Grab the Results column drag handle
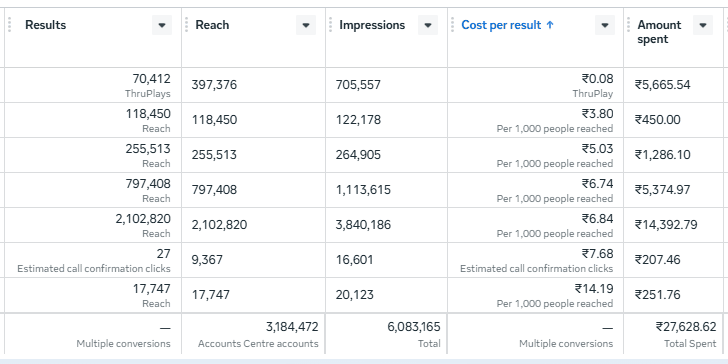 click(9, 25)
